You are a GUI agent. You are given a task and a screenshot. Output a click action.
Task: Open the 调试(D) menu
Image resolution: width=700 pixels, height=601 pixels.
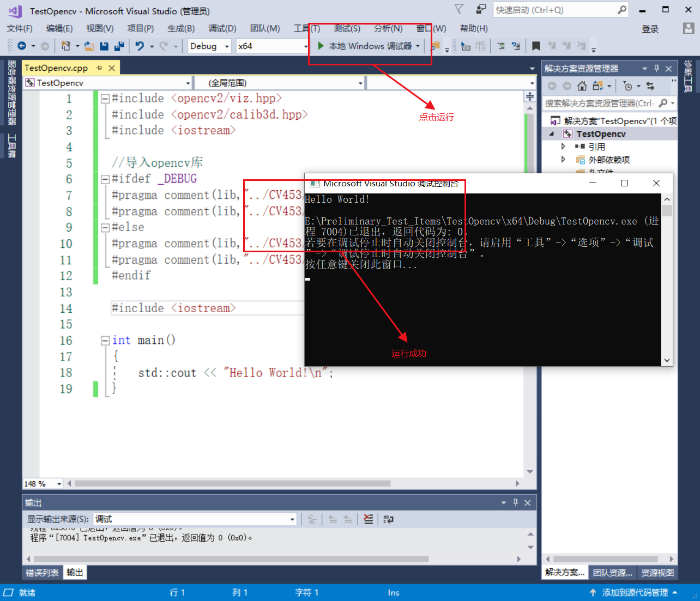[x=221, y=28]
